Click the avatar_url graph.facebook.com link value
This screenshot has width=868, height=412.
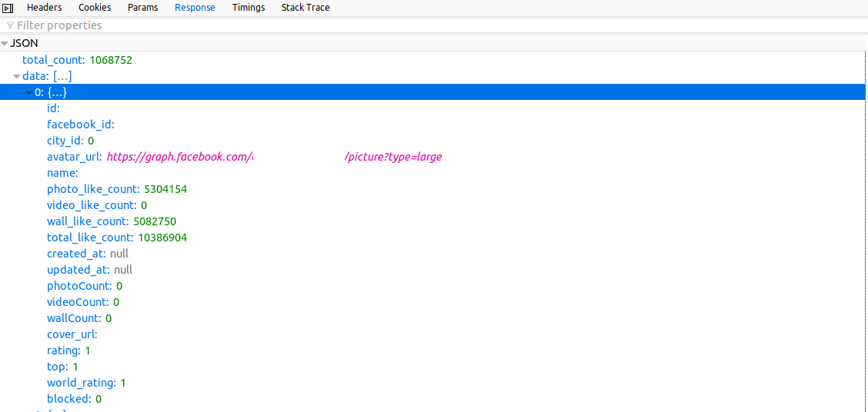pyautogui.click(x=275, y=157)
